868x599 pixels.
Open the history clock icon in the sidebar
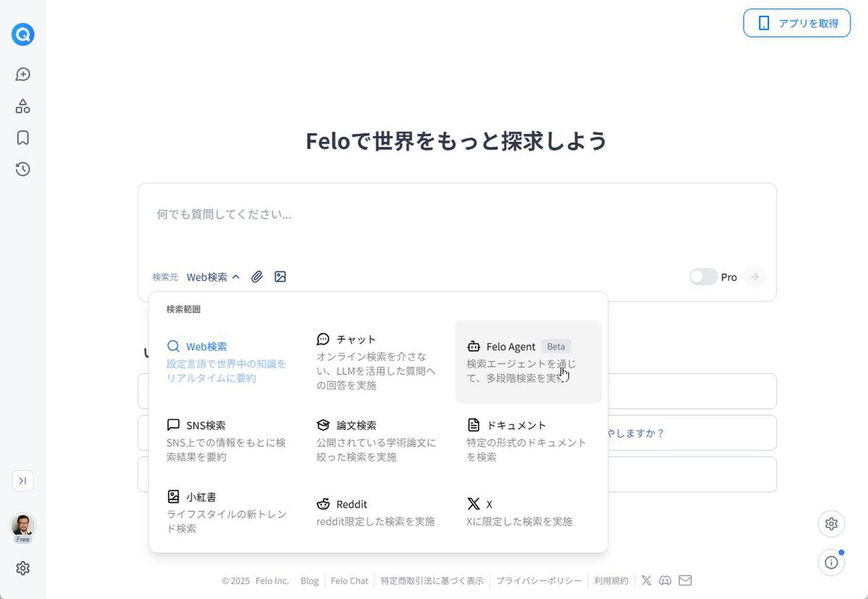(23, 169)
